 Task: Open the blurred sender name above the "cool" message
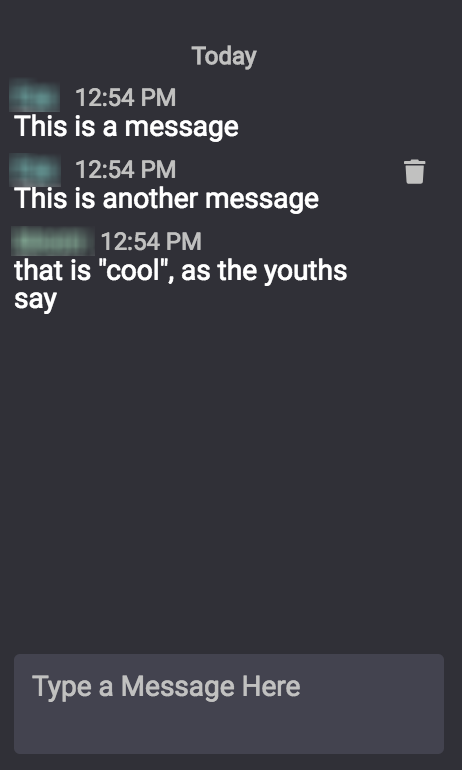pyautogui.click(x=53, y=242)
